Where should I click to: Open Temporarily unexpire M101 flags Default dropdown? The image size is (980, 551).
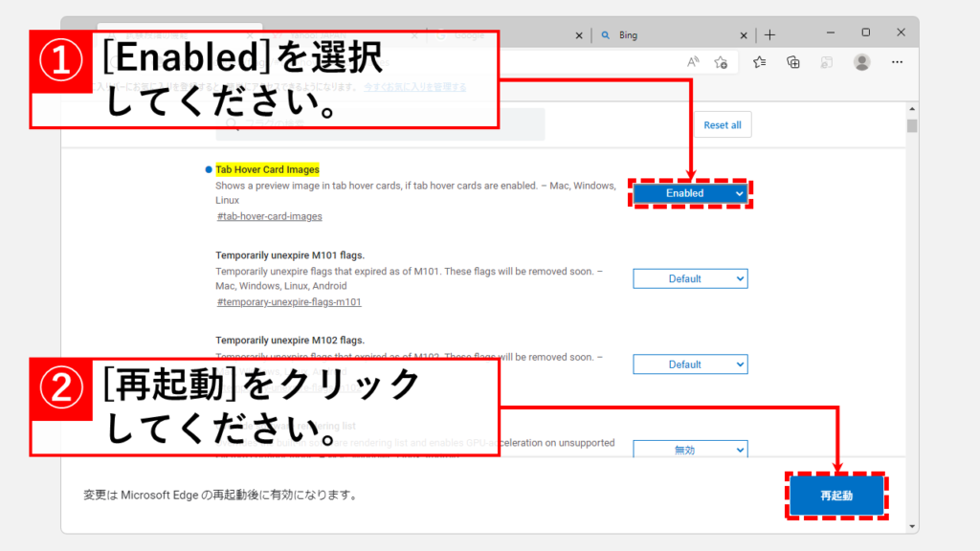690,278
